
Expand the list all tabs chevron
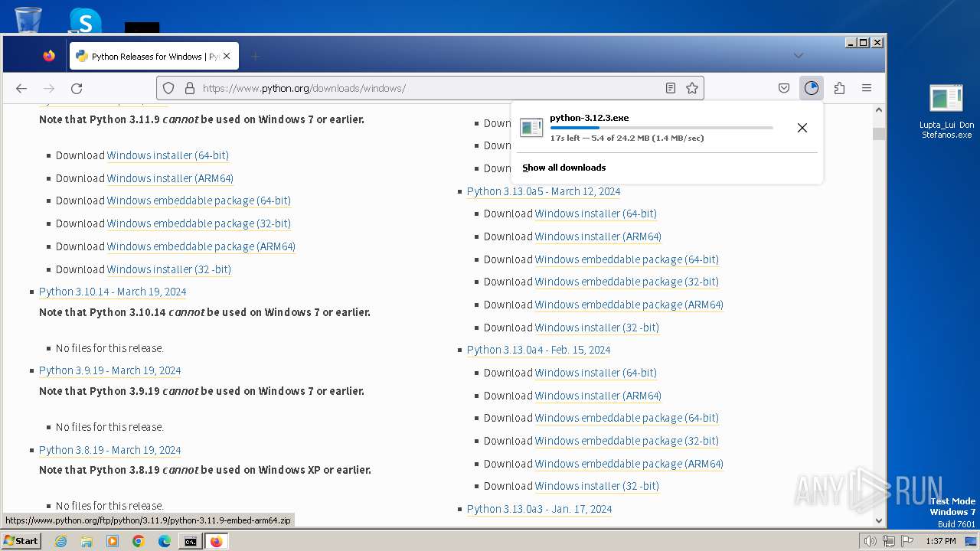pos(799,55)
